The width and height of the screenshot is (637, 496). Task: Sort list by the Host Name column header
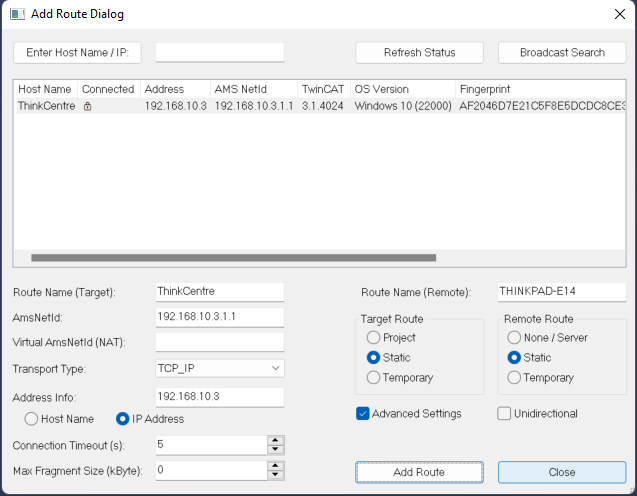[45, 89]
